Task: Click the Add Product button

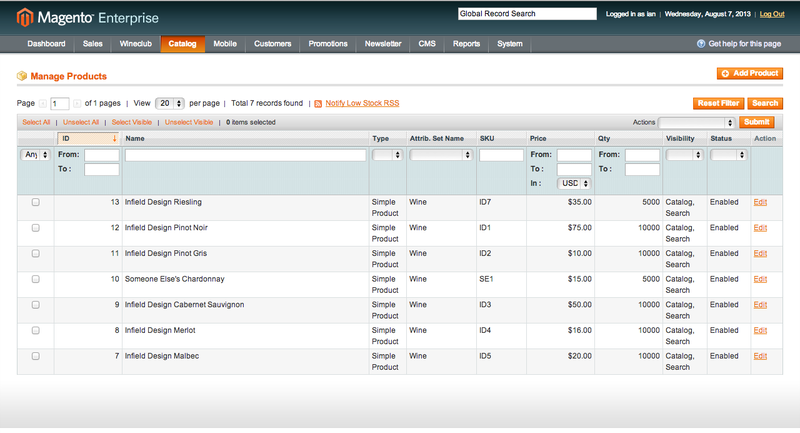Action: [750, 73]
